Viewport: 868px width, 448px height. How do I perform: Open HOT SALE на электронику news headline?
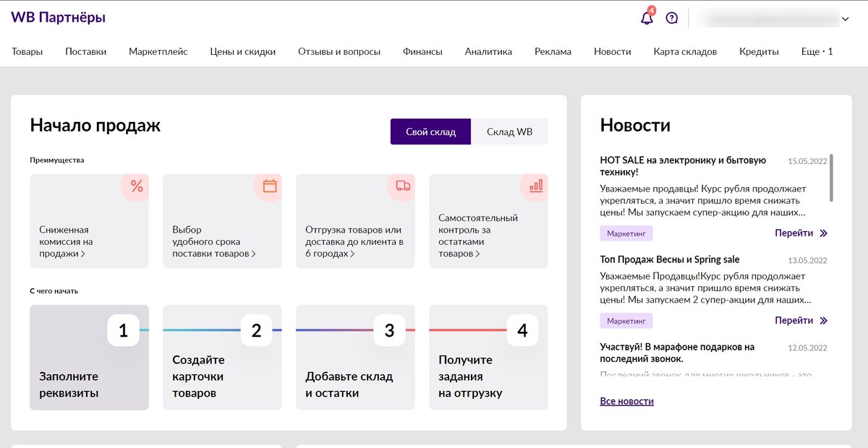684,166
